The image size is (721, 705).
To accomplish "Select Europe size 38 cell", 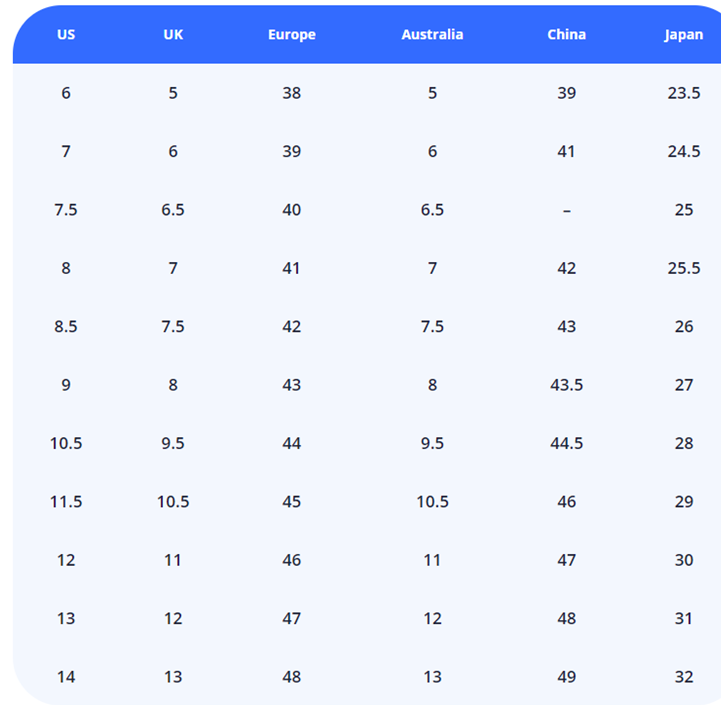I will (x=291, y=93).
